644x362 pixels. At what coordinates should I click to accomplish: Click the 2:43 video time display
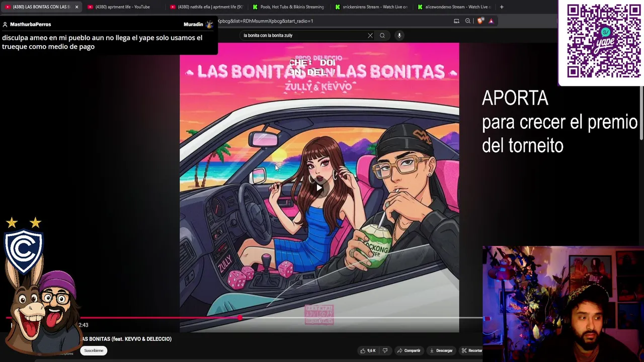(83, 325)
